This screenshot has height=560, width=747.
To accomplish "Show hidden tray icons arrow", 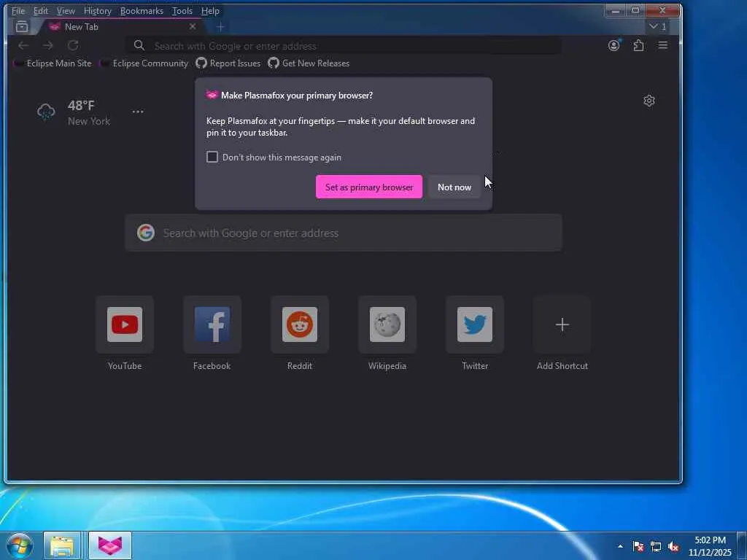I will click(x=620, y=546).
